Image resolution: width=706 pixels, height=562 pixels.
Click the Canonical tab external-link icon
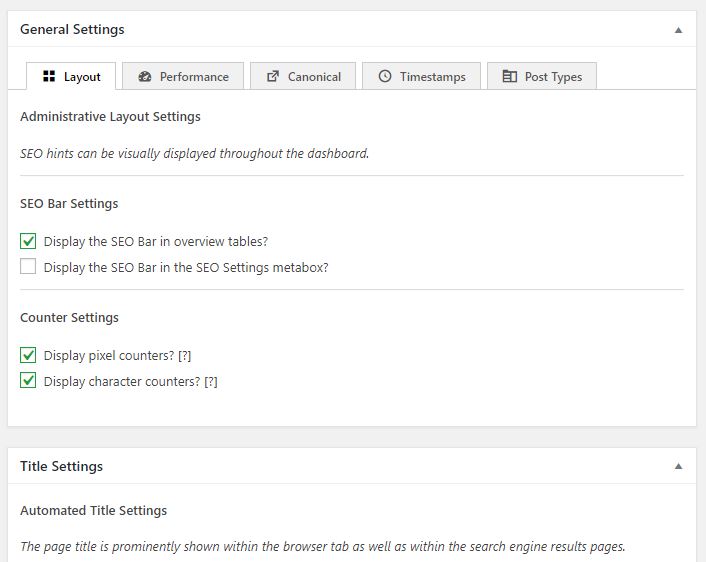click(x=273, y=76)
